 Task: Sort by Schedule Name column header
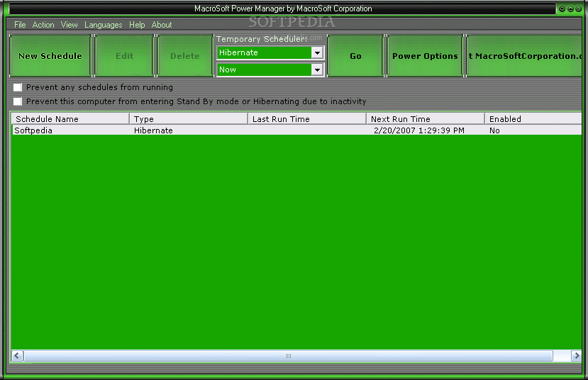[x=70, y=119]
